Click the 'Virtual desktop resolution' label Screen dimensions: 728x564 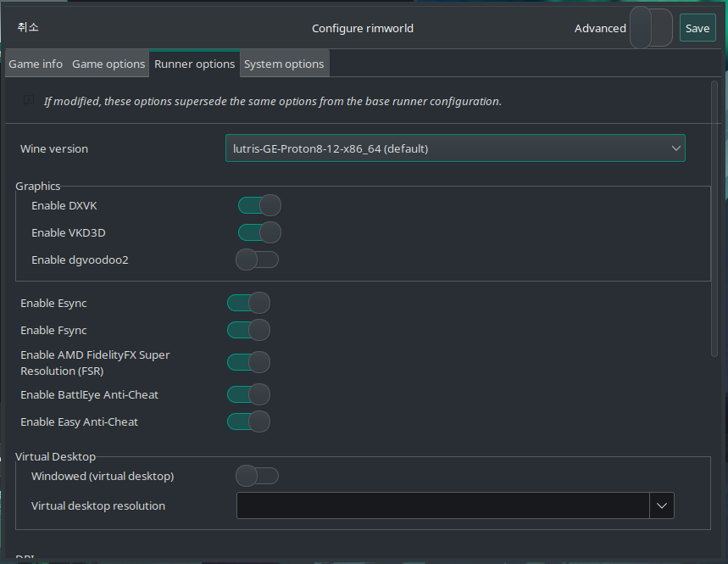click(98, 506)
